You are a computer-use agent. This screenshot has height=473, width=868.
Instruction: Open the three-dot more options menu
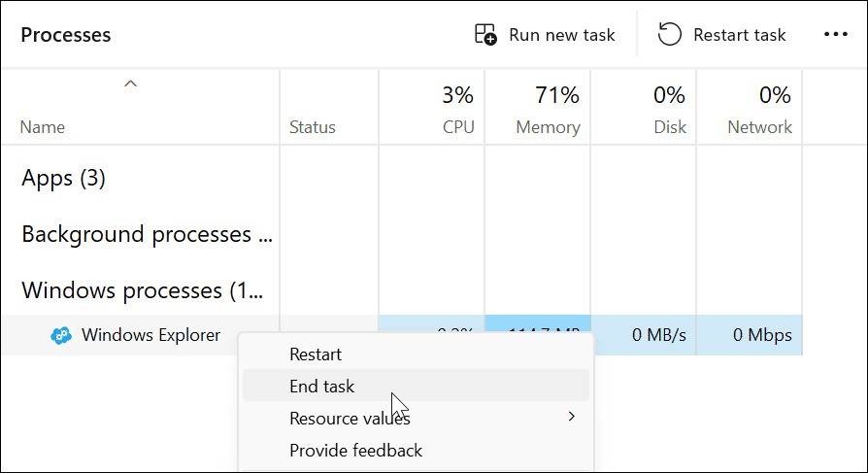tap(836, 35)
